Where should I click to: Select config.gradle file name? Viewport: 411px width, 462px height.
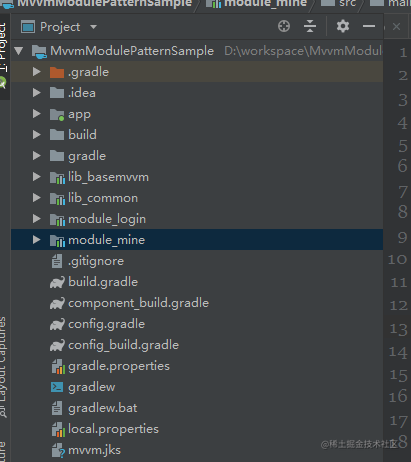tap(106, 324)
